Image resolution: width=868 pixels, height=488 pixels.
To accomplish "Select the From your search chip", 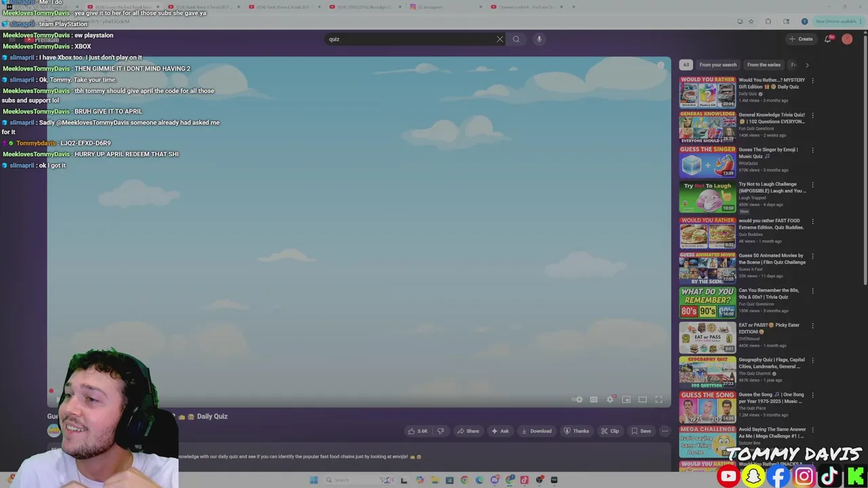I will 717,65.
